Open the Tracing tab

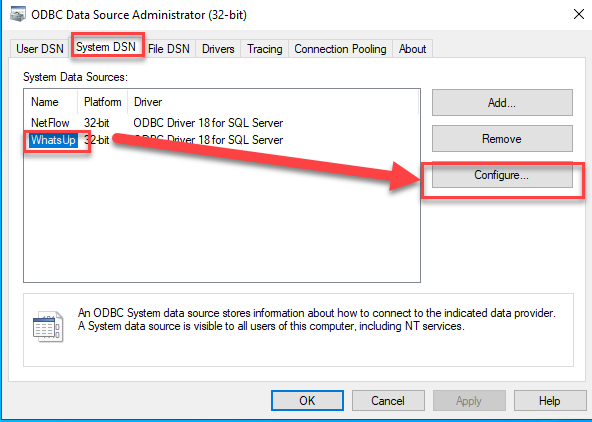coord(264,49)
